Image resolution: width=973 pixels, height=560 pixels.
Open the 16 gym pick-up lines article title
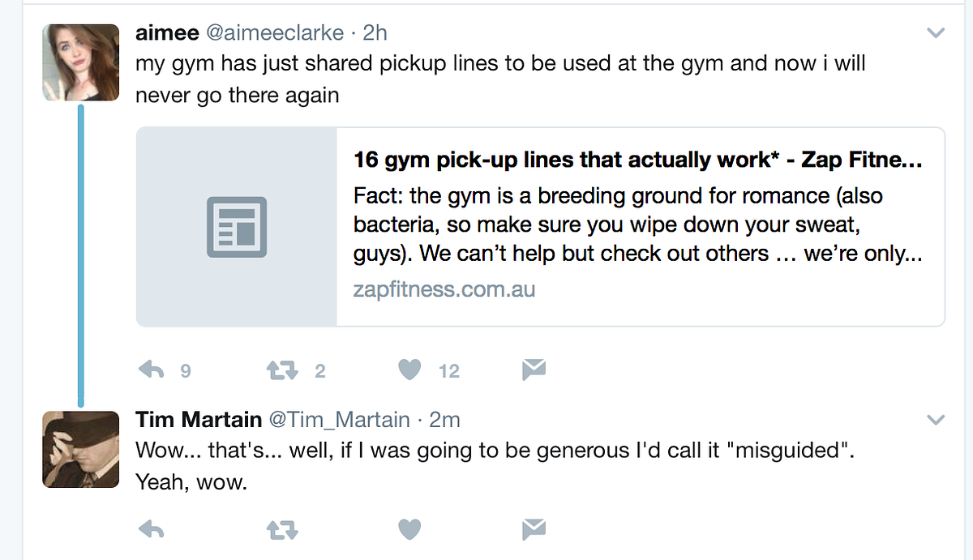pos(638,160)
